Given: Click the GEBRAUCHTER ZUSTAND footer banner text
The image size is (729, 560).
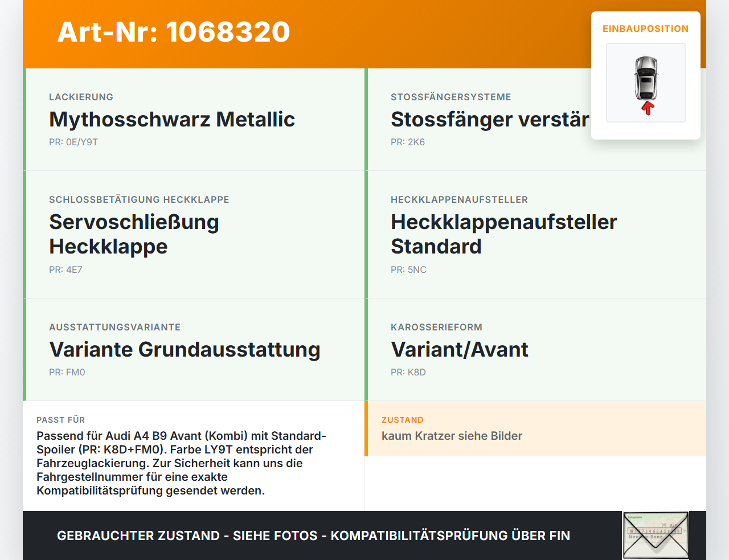Looking at the screenshot, I should pyautogui.click(x=313, y=536).
